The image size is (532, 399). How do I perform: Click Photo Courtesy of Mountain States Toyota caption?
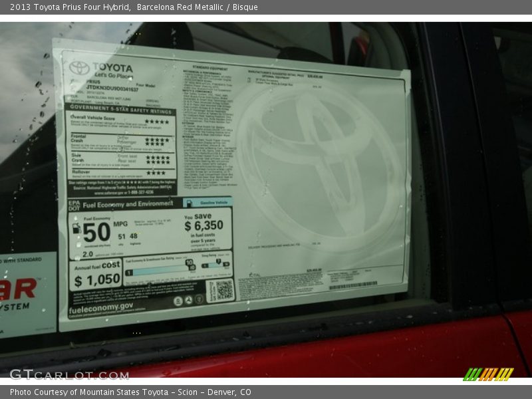[130, 392]
